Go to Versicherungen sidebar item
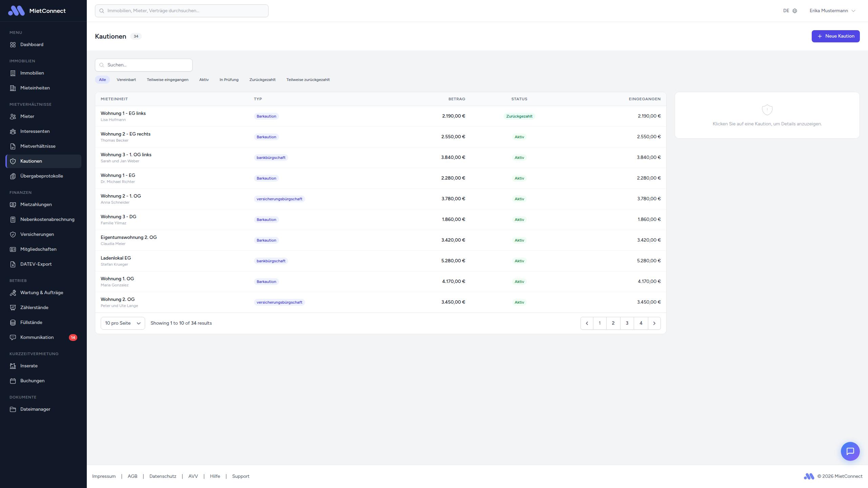This screenshot has width=868, height=488. click(x=37, y=234)
